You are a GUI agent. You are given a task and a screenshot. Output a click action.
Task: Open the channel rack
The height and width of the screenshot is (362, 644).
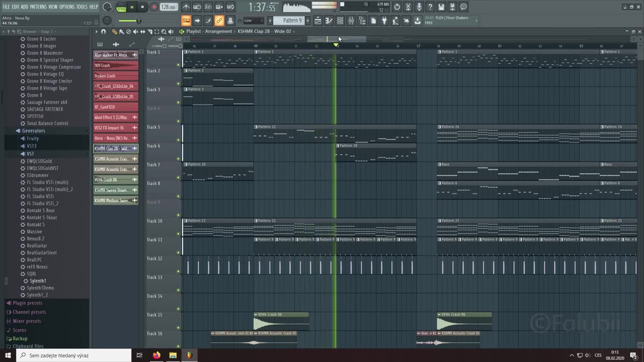pyautogui.click(x=340, y=21)
